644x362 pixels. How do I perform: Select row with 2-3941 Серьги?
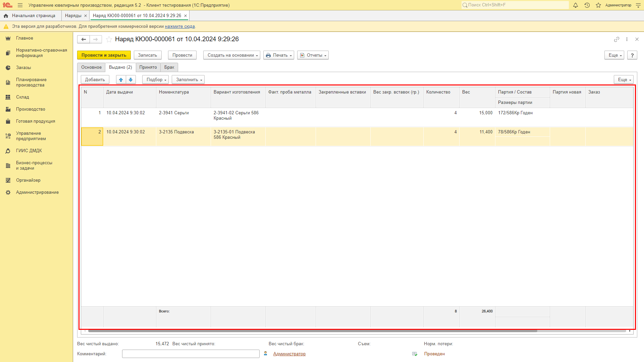(357, 117)
